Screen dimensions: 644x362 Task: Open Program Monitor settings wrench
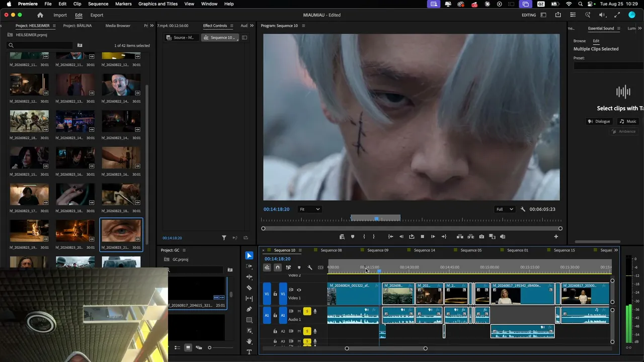[523, 209]
